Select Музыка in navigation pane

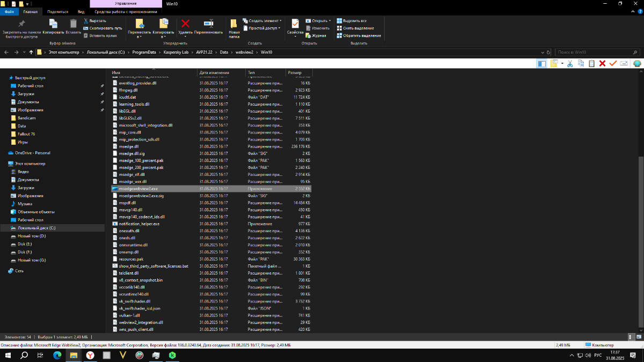[25, 204]
